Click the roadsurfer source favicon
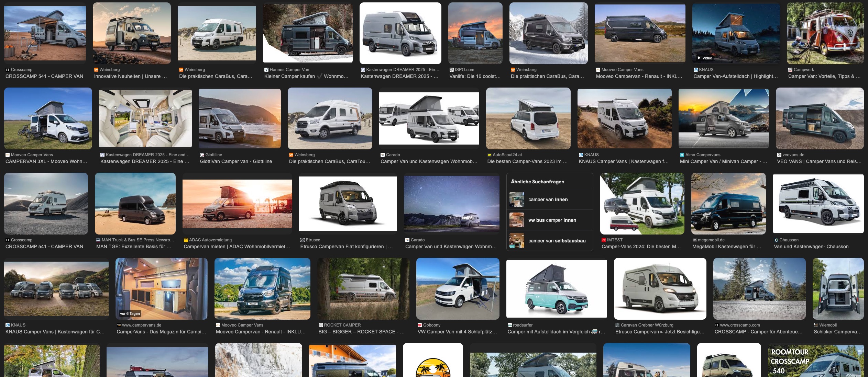Image resolution: width=868 pixels, height=377 pixels. pos(509,325)
